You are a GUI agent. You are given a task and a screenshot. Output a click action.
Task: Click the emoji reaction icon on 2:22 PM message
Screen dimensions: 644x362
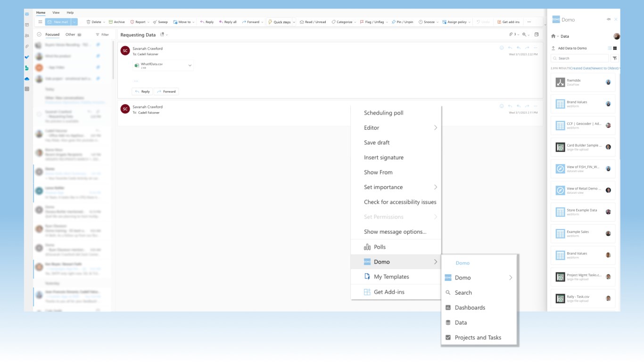click(502, 48)
